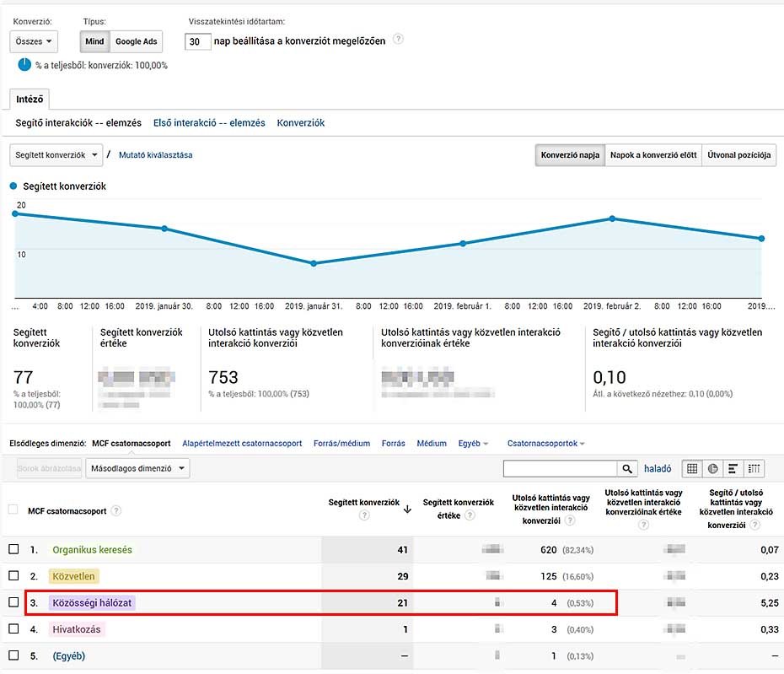Switch to the Útvonal pozíciója tab
The width and height of the screenshot is (784, 674).
click(740, 154)
